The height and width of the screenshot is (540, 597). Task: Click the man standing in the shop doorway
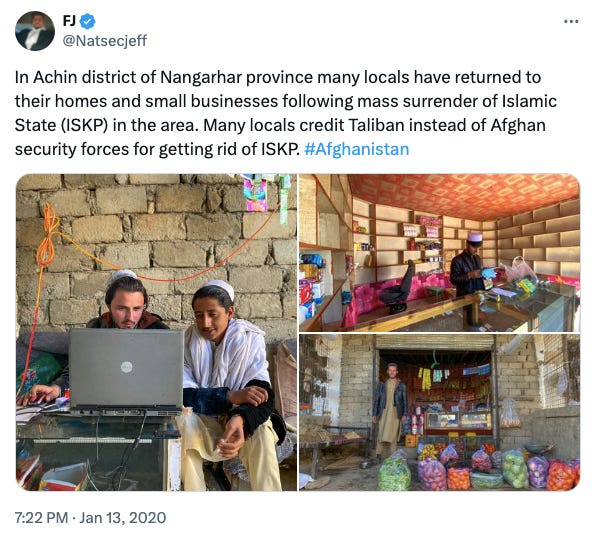(389, 409)
